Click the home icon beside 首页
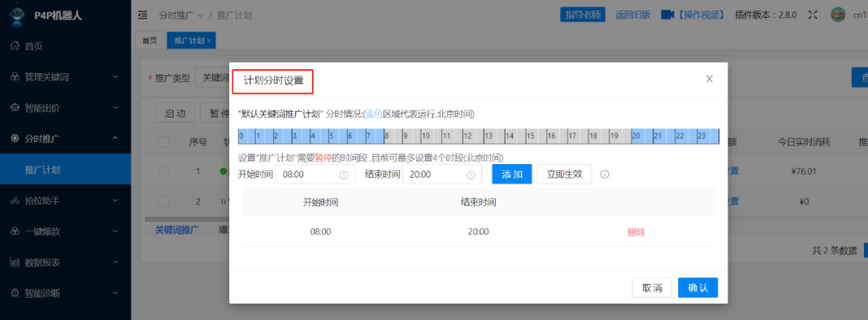Viewport: 868px width, 320px height. (x=15, y=47)
